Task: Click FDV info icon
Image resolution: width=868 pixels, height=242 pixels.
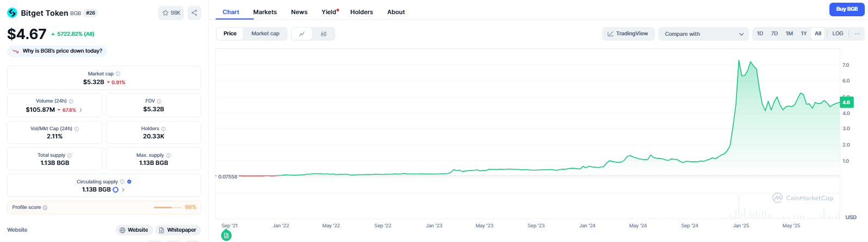Action: click(159, 101)
